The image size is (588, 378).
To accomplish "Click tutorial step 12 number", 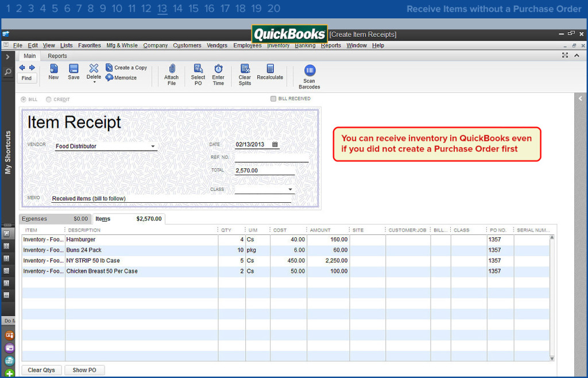I will (146, 9).
